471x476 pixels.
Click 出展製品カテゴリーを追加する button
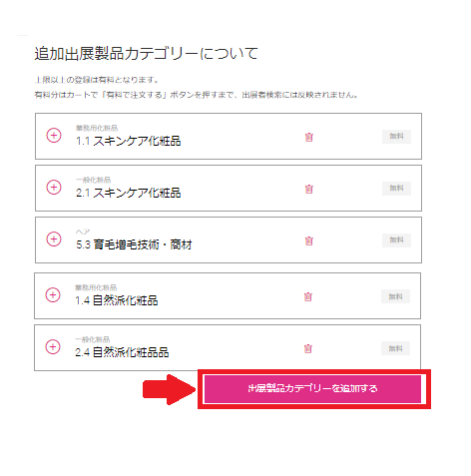point(312,388)
